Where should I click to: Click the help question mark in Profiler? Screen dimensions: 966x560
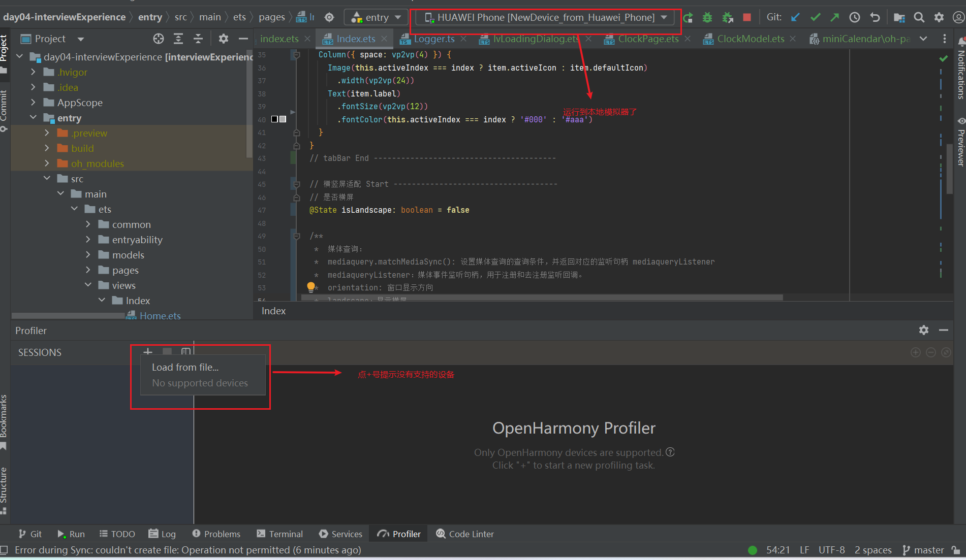point(670,452)
